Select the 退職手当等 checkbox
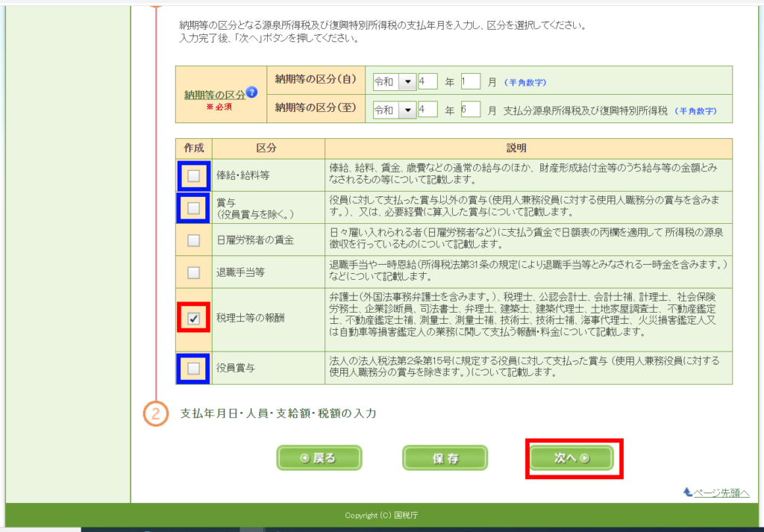This screenshot has width=764, height=532. (x=193, y=272)
